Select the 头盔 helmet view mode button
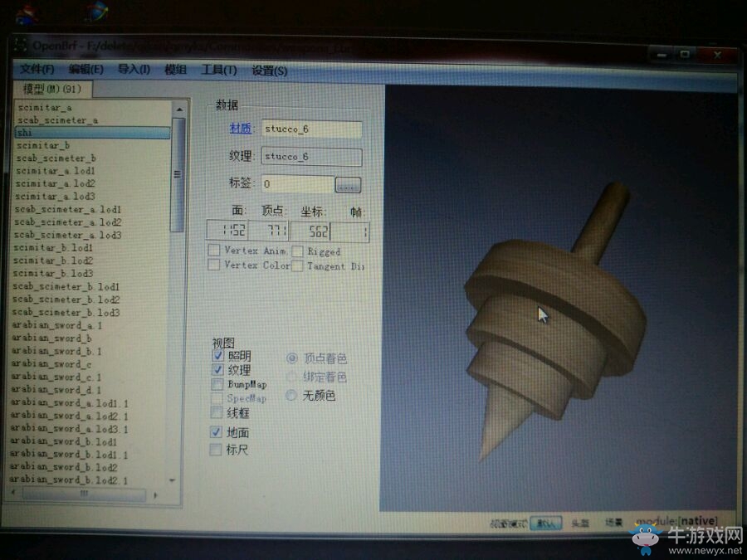 click(580, 523)
